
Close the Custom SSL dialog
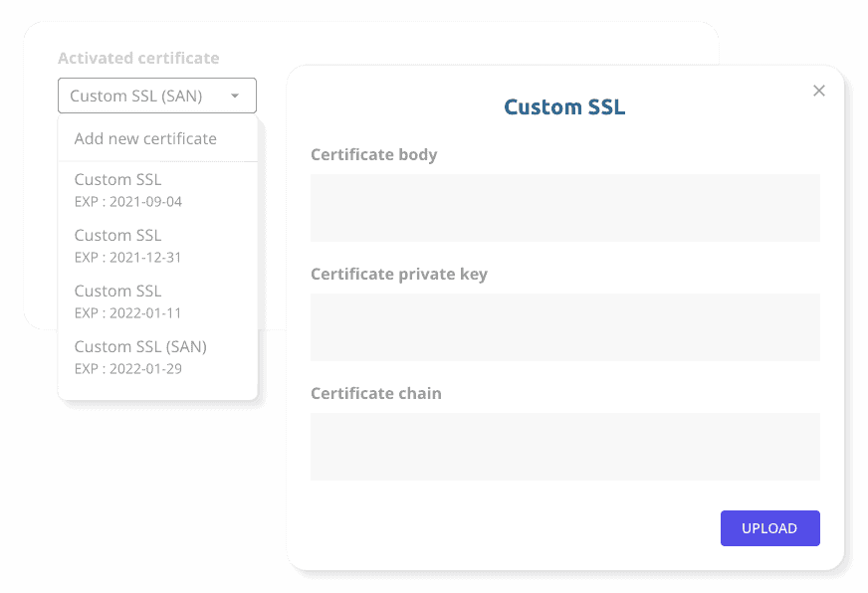pyautogui.click(x=819, y=91)
